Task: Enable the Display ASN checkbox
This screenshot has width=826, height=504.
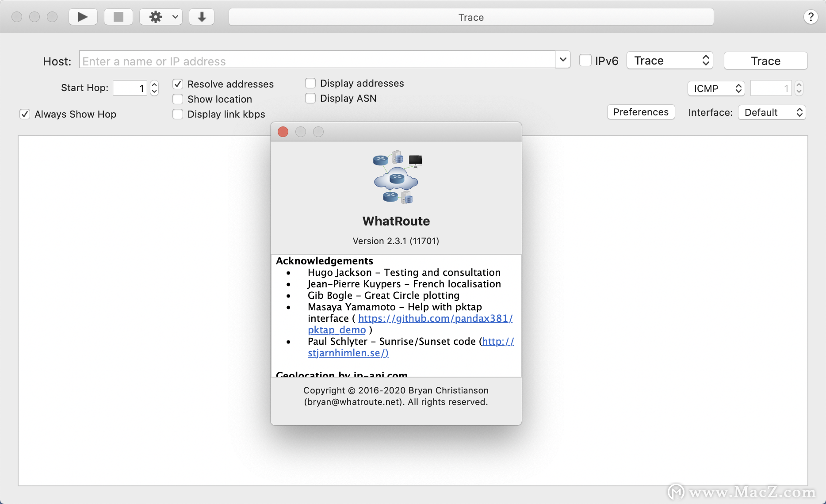Action: 310,98
